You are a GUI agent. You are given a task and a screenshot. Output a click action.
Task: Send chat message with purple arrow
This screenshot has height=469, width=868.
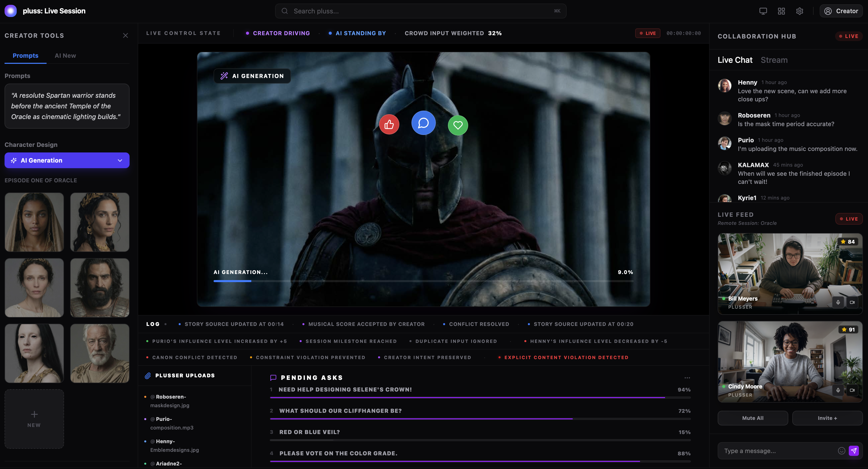click(854, 451)
